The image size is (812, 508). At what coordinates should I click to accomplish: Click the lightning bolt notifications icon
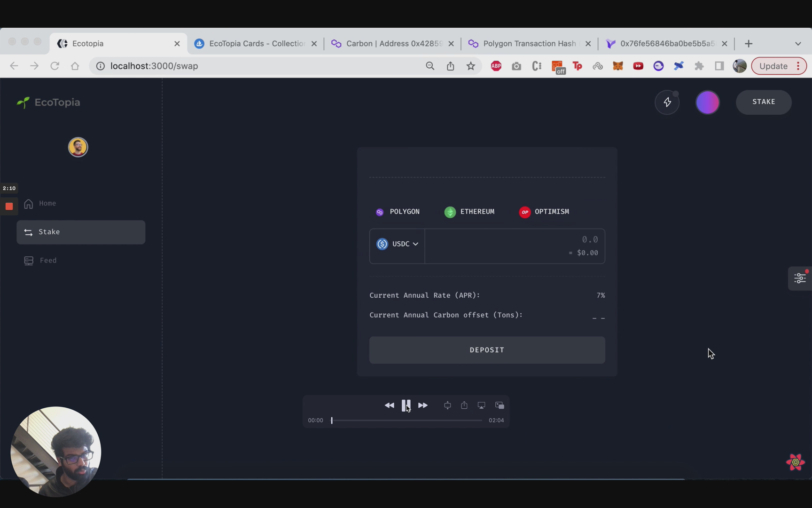coord(667,102)
